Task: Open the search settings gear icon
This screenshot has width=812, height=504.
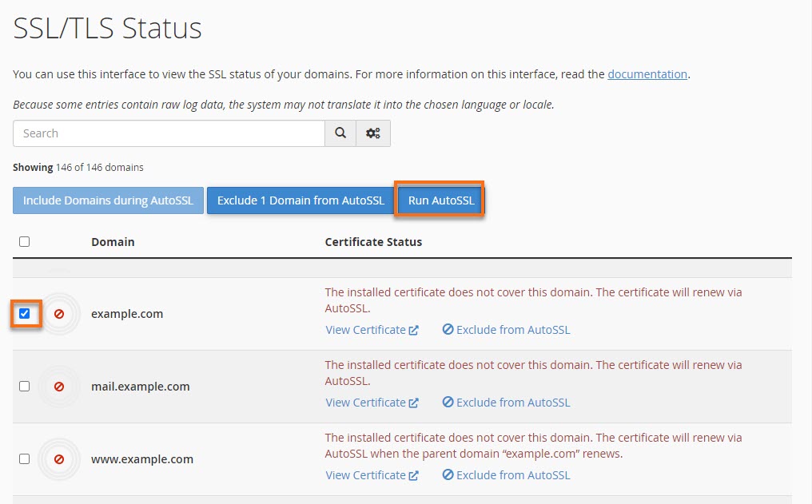Action: tap(372, 133)
